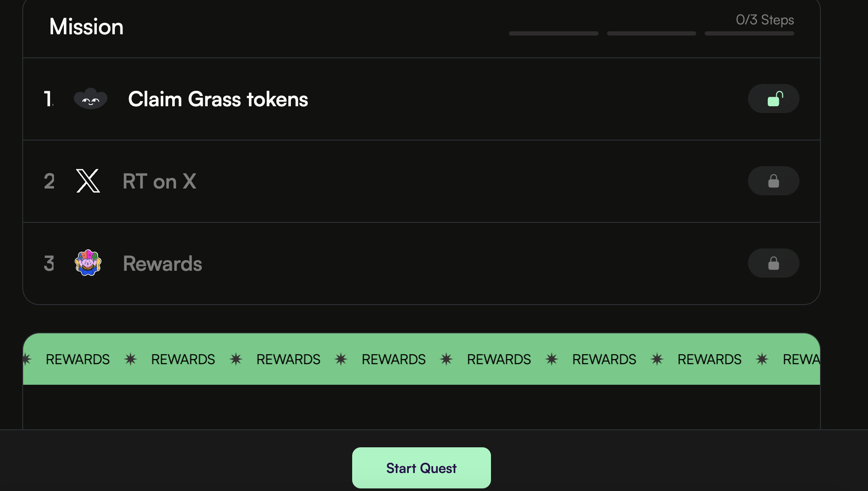Click the green unlocked padlock icon
The image size is (868, 491).
click(x=774, y=99)
